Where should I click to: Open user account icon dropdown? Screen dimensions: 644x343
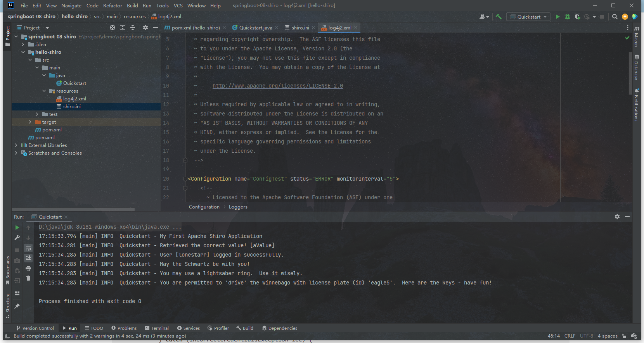(484, 17)
